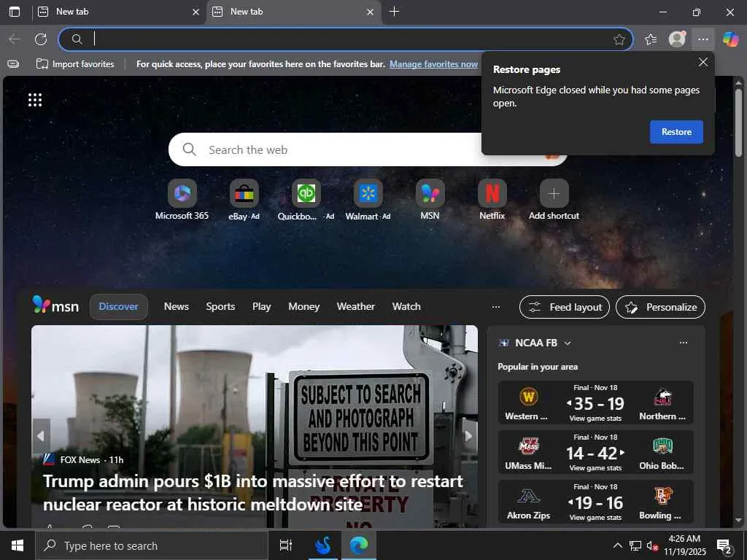
Task: Click the Windows taskbar search box
Action: (152, 545)
